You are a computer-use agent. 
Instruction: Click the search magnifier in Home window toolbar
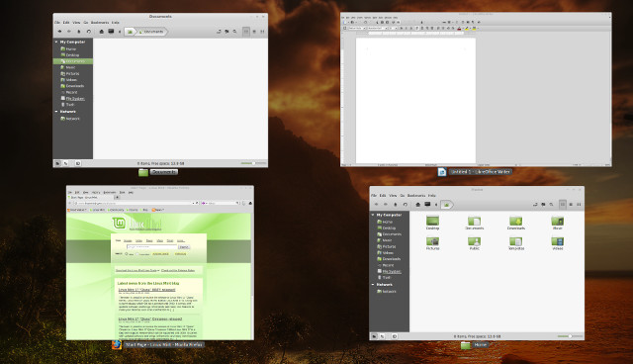click(552, 204)
